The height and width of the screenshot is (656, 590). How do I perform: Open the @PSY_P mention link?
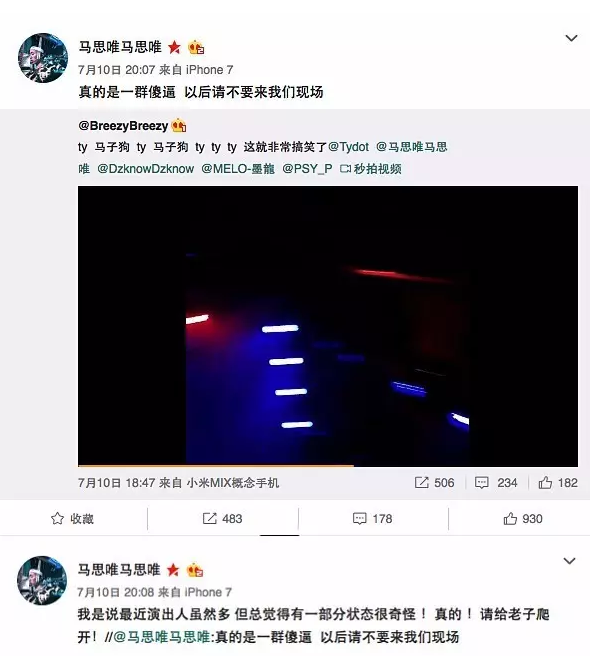308,169
